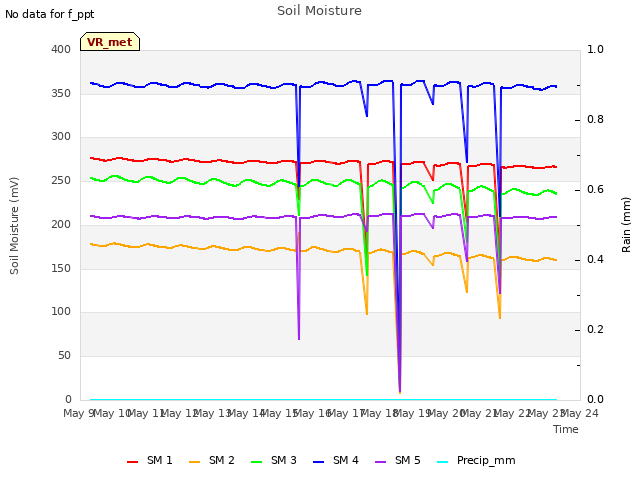This screenshot has height=480, width=640.
Task: Click the 300 tick on left axis
Action: [61, 137]
